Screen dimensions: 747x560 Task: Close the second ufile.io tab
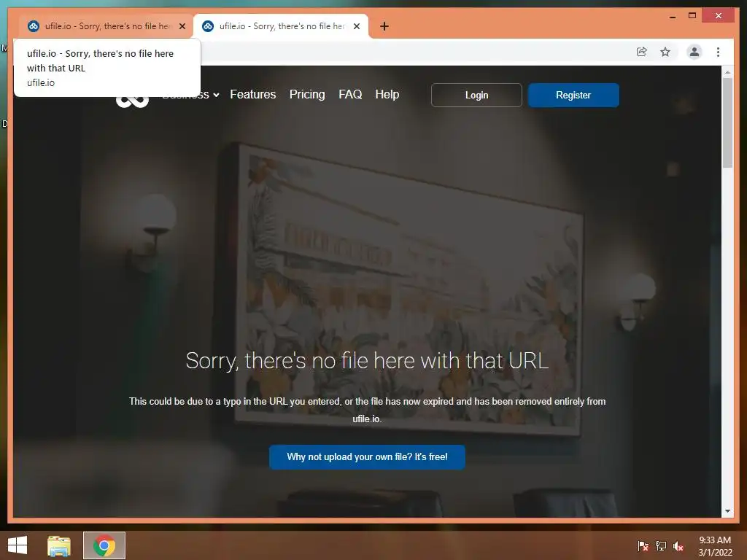click(356, 26)
